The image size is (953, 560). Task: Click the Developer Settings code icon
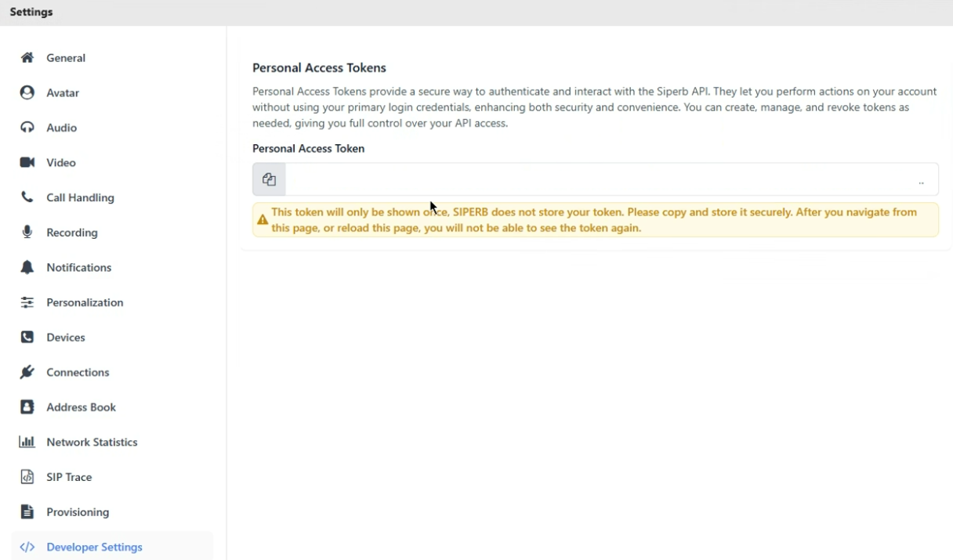(x=27, y=547)
